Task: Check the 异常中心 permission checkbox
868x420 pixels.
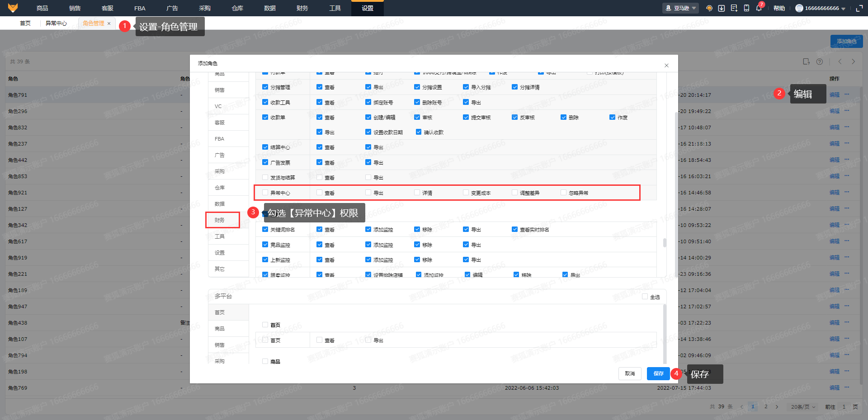Action: (265, 193)
